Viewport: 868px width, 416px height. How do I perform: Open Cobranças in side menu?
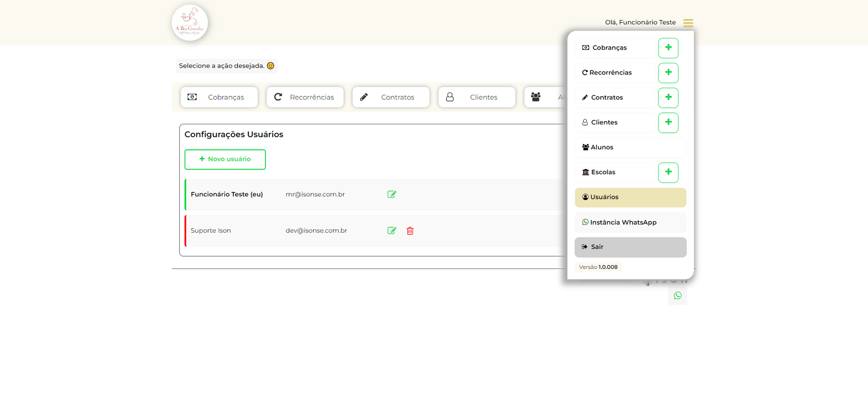(x=615, y=48)
